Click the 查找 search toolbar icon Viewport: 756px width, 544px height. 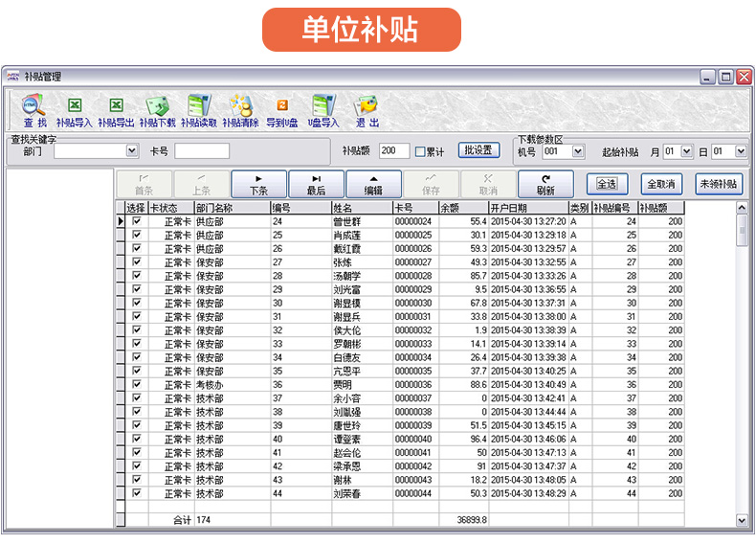[34, 111]
